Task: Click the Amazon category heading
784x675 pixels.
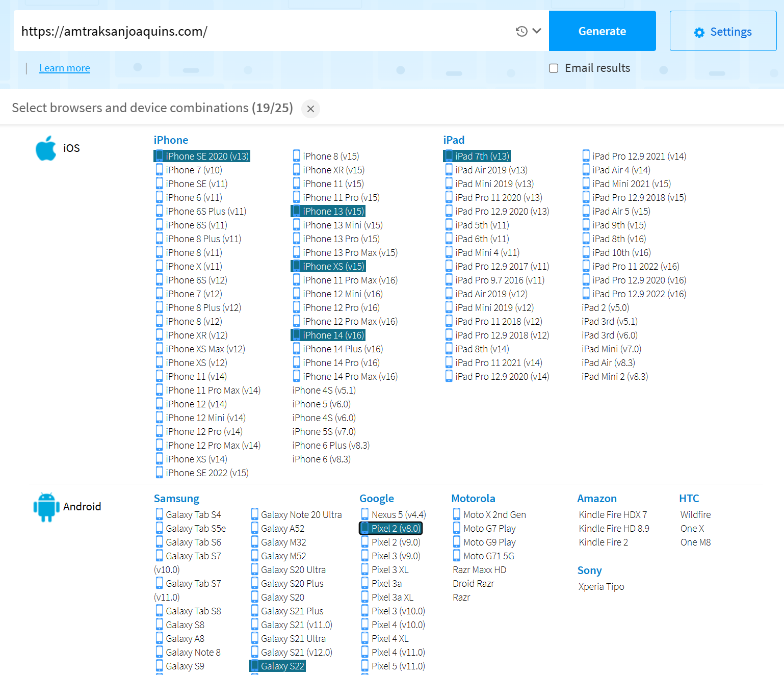Action: pyautogui.click(x=597, y=498)
